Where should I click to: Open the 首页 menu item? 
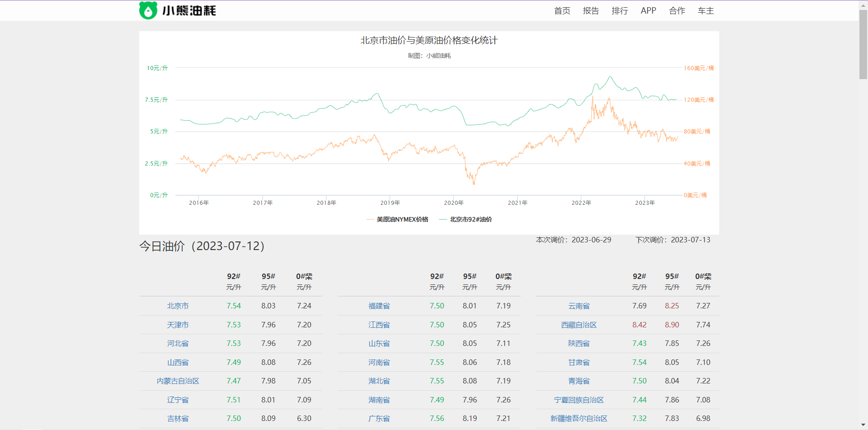pos(562,10)
